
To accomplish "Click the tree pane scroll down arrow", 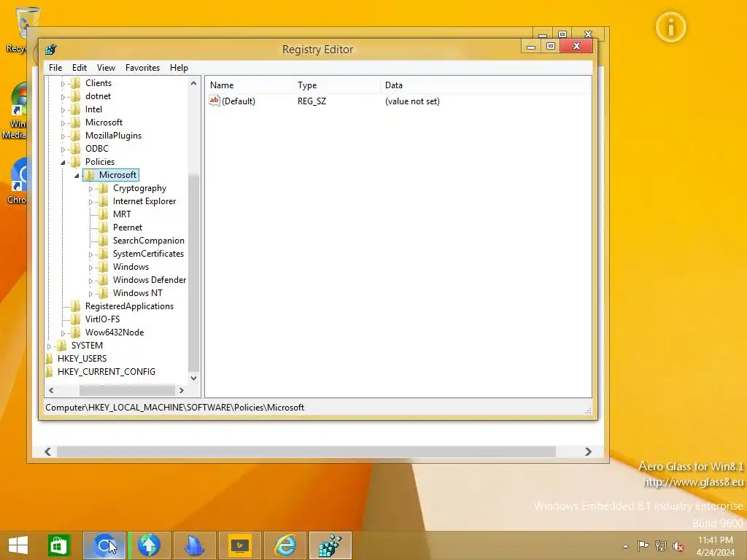I will (193, 378).
